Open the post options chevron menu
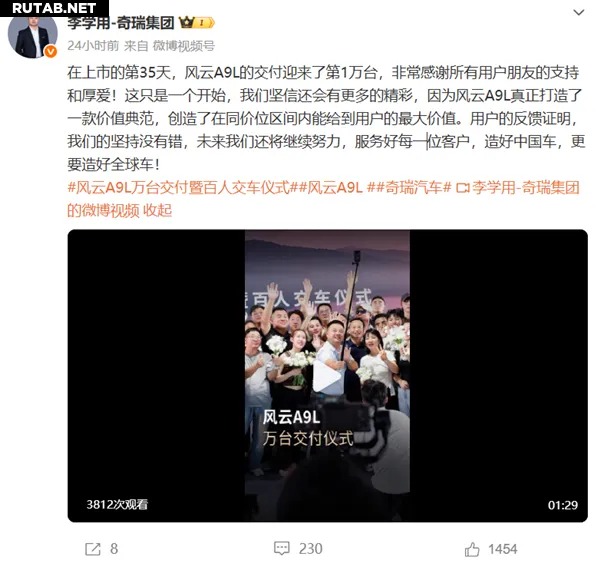The image size is (600, 566). point(579,13)
